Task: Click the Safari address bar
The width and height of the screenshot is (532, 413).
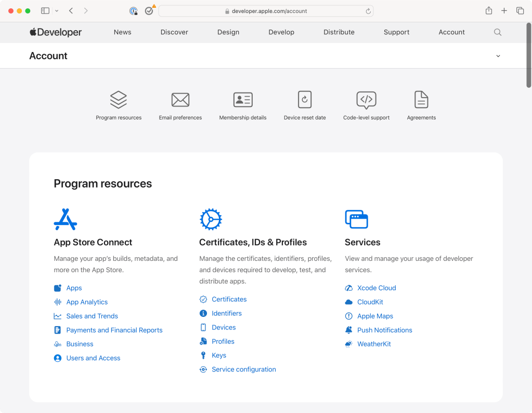Action: pos(265,11)
